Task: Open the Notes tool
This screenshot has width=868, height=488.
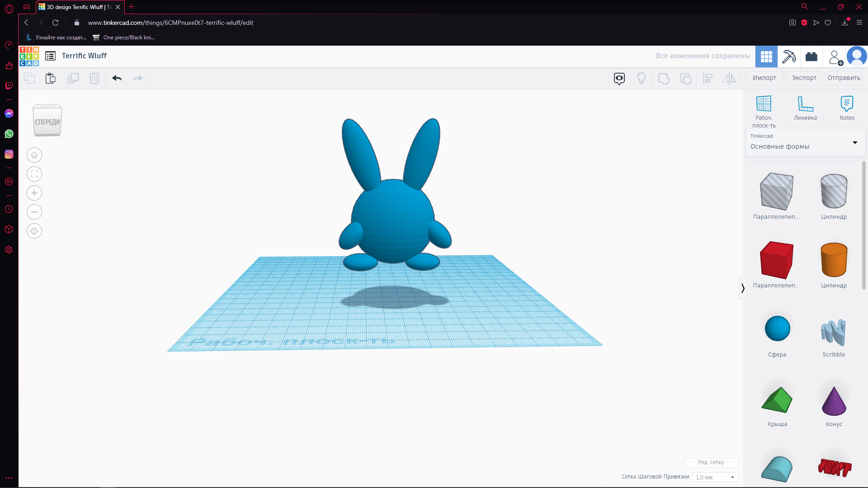Action: (847, 108)
